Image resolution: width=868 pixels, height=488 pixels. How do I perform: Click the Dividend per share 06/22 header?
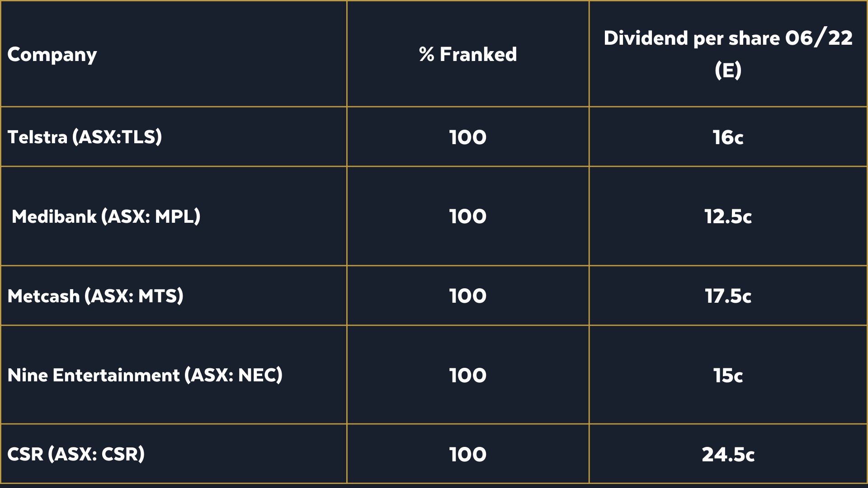coord(728,38)
